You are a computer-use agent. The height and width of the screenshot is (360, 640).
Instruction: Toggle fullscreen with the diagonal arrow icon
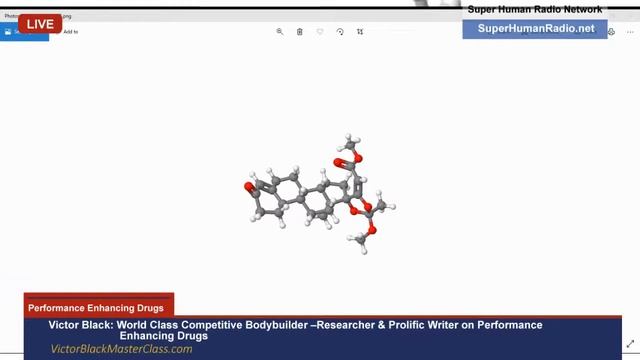pos(631,344)
